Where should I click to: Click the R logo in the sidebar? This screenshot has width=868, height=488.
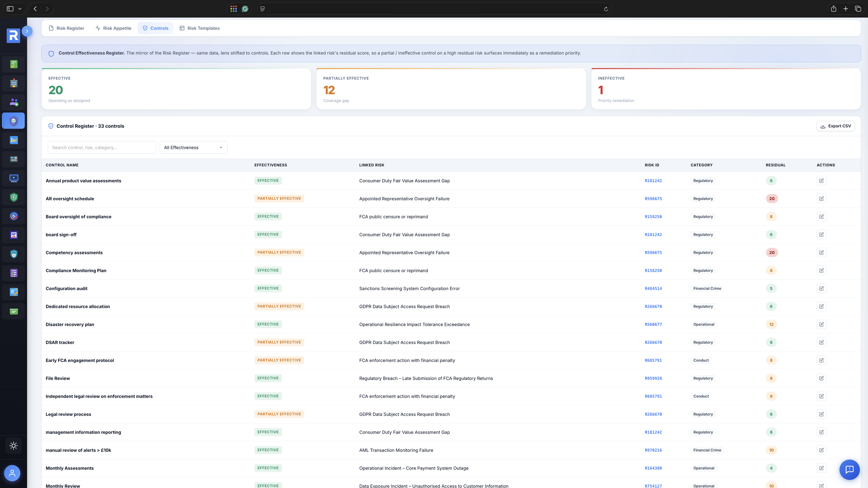(13, 35)
